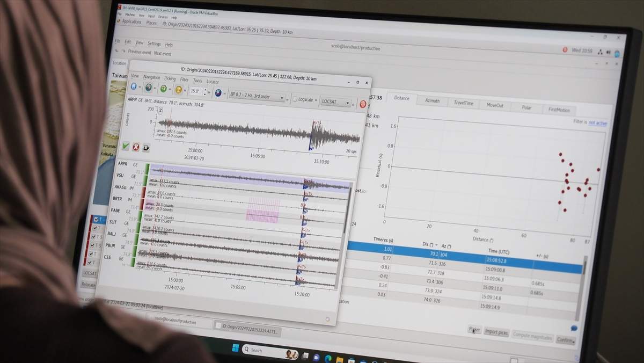Click the Time (UTC) column header

pos(499,251)
